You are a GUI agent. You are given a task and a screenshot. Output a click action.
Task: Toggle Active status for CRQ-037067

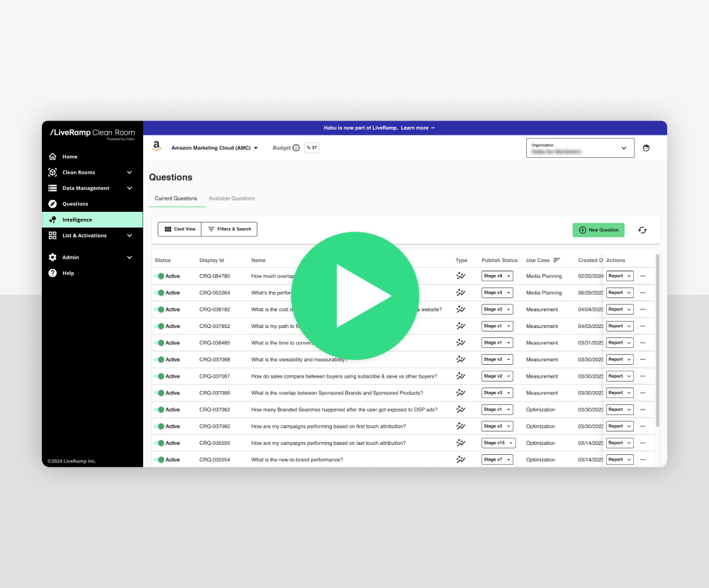click(159, 376)
